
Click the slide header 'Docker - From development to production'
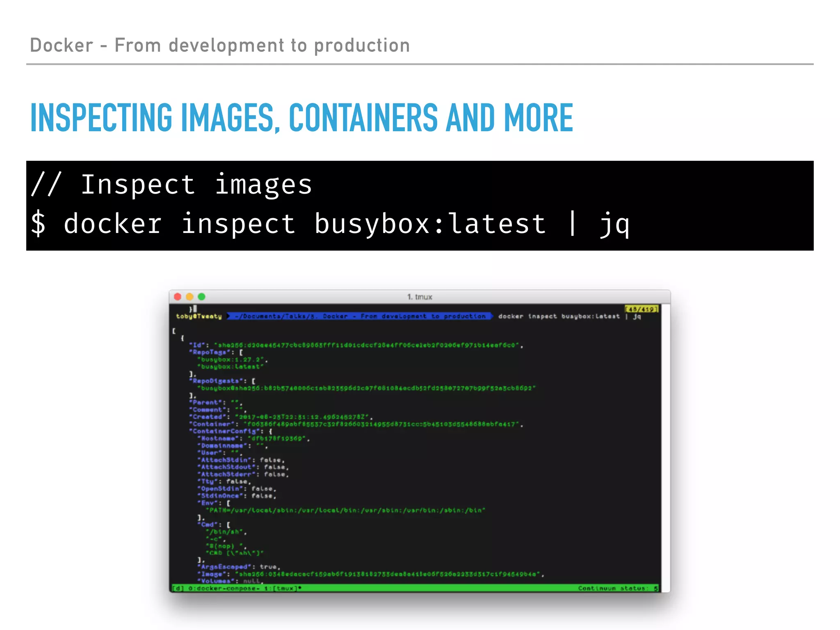220,45
